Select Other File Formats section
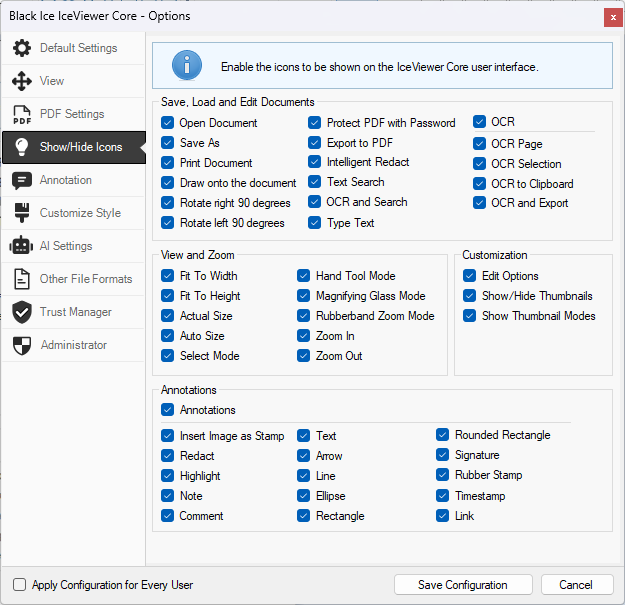This screenshot has width=625, height=605. pyautogui.click(x=73, y=279)
